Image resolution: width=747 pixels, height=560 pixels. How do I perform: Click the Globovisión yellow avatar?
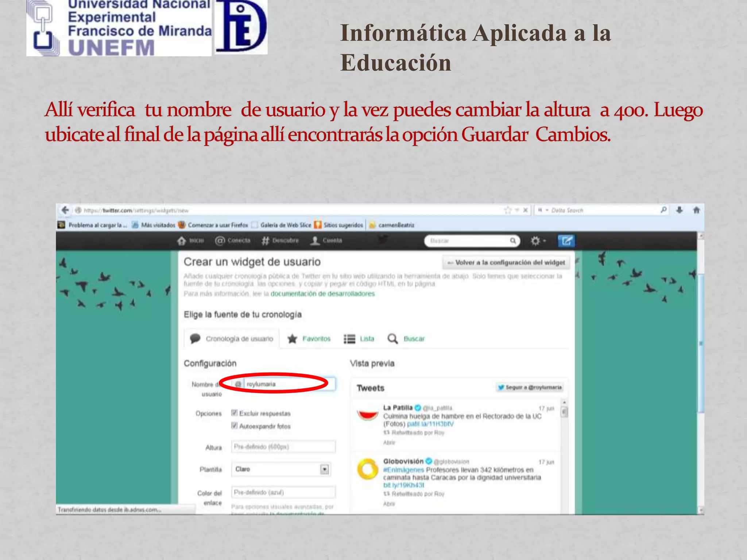368,469
